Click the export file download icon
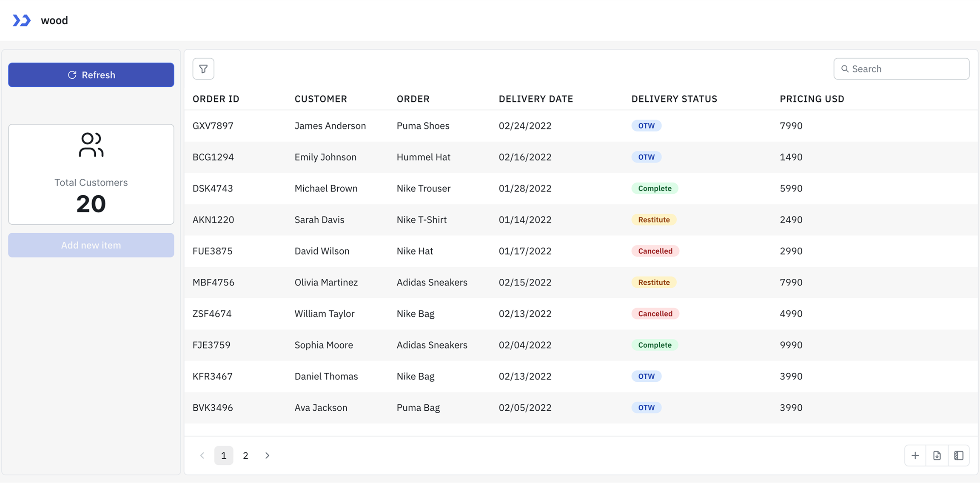The image size is (980, 483). tap(937, 455)
